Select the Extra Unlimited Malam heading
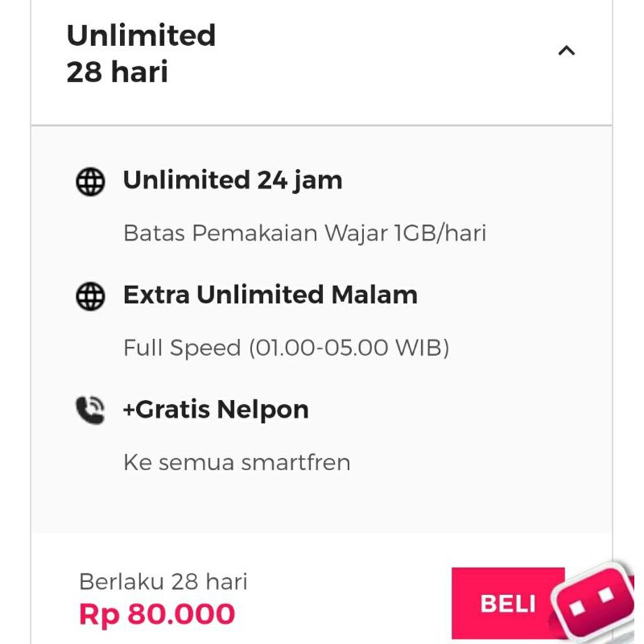Screen dimensions: 644x644 click(x=270, y=295)
